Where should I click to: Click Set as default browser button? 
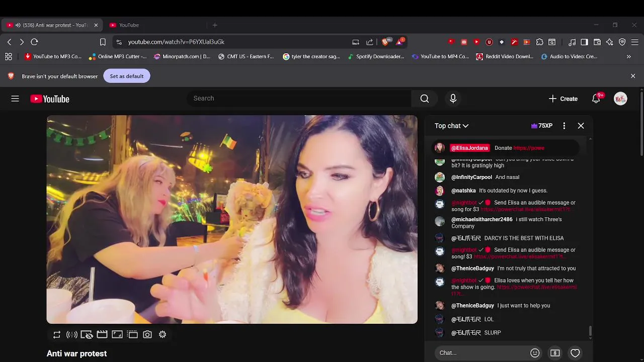127,76
